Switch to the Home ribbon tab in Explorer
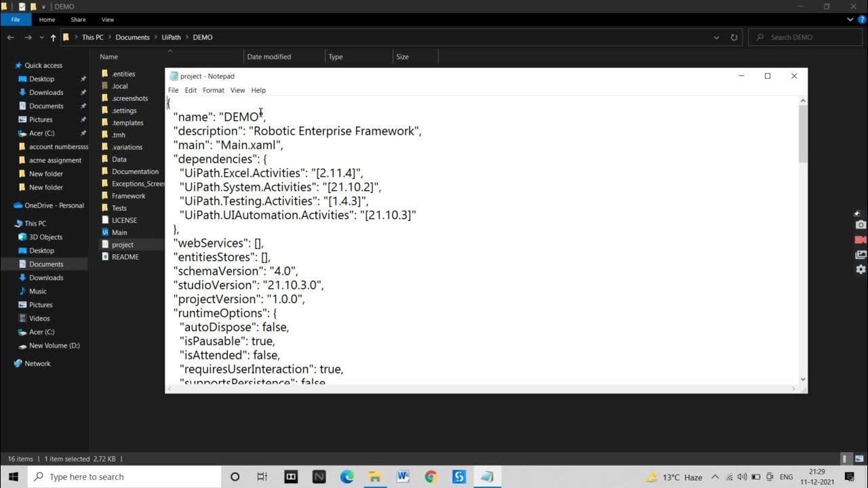This screenshot has height=488, width=868. 47,20
